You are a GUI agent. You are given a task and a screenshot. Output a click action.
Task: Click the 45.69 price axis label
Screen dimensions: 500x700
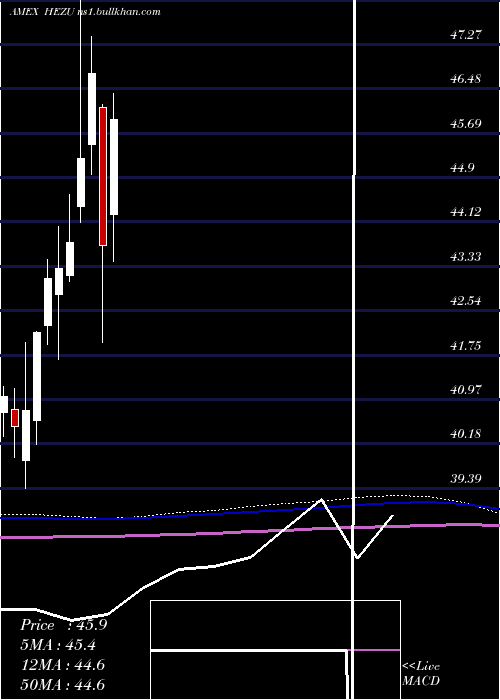pos(466,123)
